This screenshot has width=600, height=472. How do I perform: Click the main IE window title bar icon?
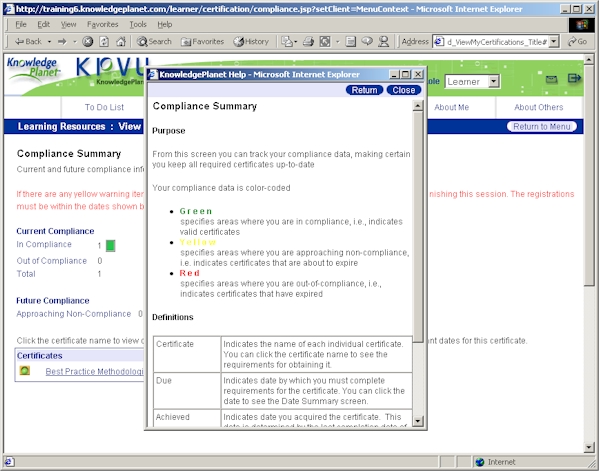click(9, 9)
